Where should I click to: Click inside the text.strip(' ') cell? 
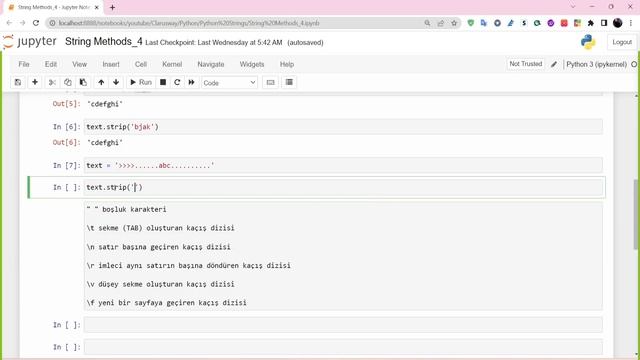pyautogui.click(x=343, y=187)
